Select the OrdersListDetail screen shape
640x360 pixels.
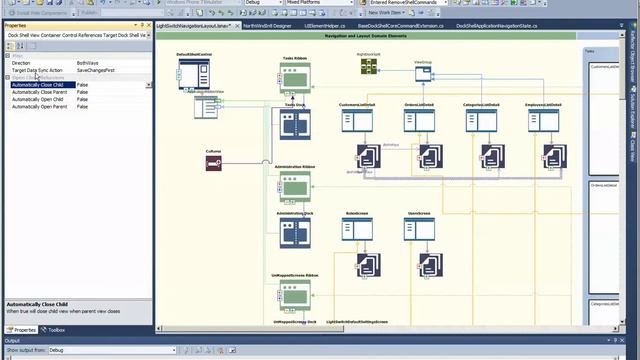419,120
